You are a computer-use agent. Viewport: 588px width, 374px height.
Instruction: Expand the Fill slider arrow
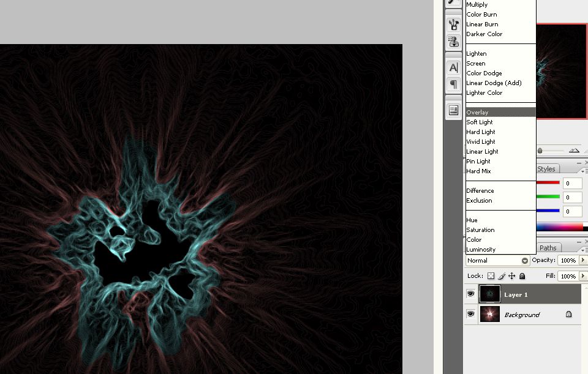[x=582, y=277]
